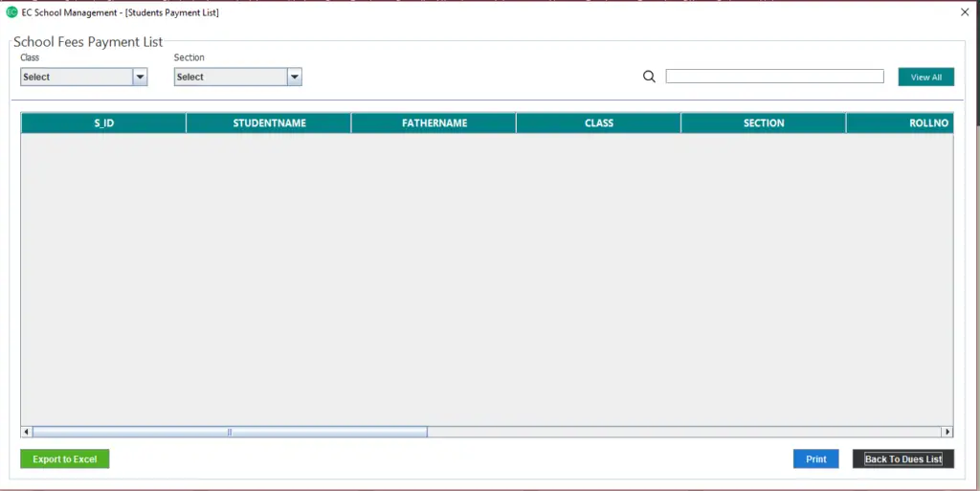Viewport: 980px width, 491px height.
Task: Sort by S_ID column header
Action: (x=103, y=123)
